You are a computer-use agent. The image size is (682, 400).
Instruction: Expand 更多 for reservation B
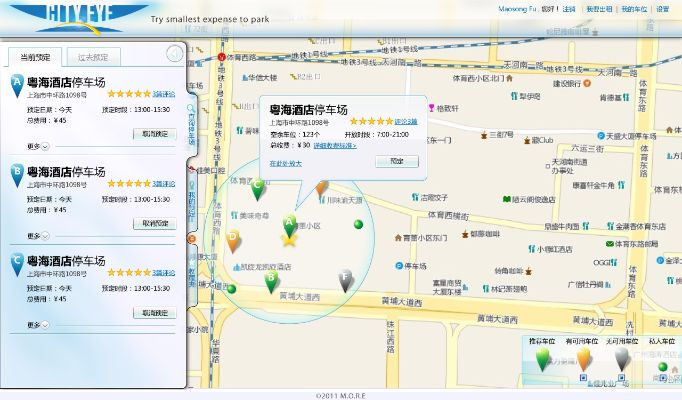(x=38, y=236)
